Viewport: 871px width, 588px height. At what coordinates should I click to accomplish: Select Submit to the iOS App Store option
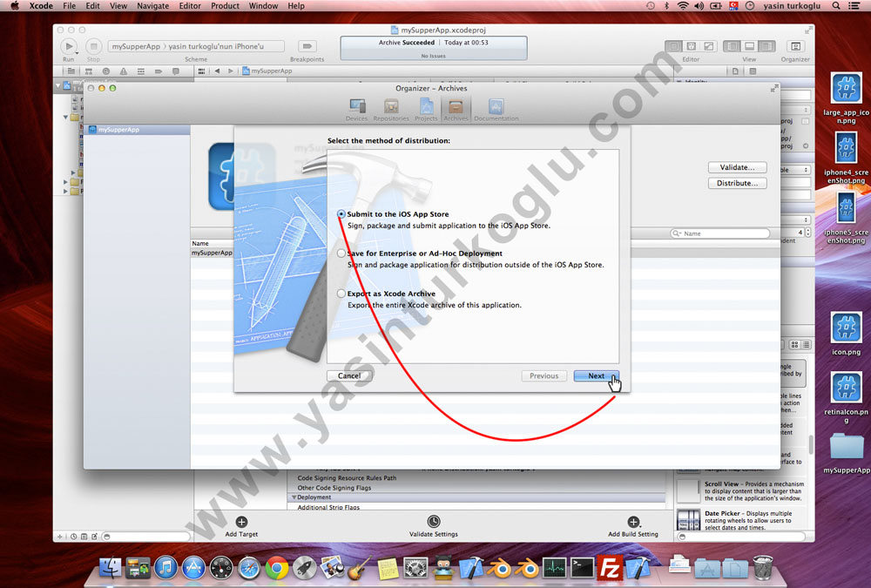click(x=341, y=214)
